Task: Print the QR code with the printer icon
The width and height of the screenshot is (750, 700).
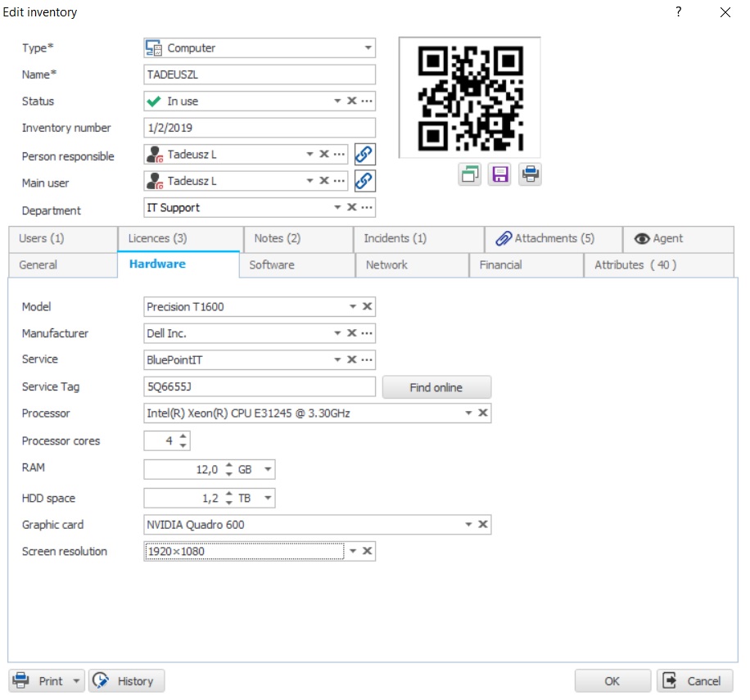Action: click(x=530, y=174)
